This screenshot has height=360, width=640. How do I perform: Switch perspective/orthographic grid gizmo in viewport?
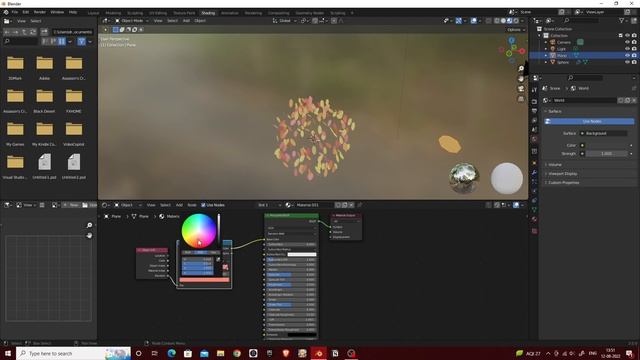click(x=521, y=99)
